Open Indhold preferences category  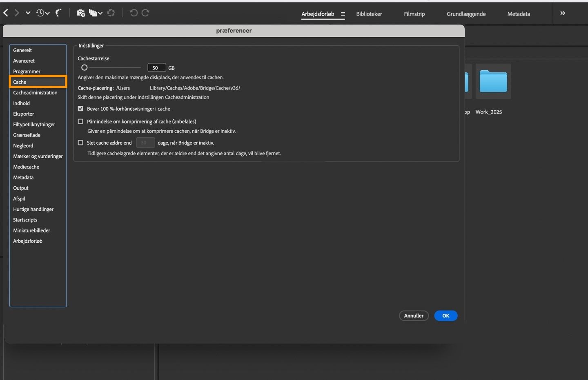[38, 103]
